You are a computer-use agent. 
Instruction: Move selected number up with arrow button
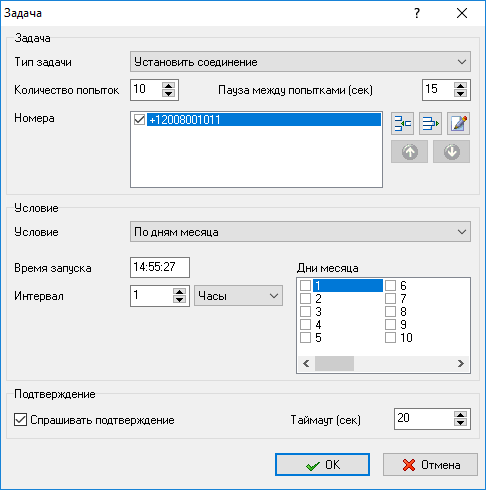tap(409, 152)
